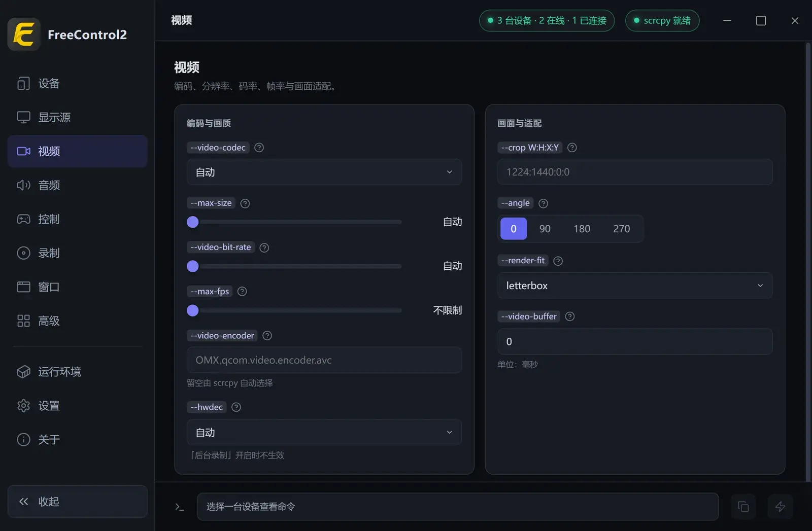
Task: Select angle 0 rotation
Action: 514,229
